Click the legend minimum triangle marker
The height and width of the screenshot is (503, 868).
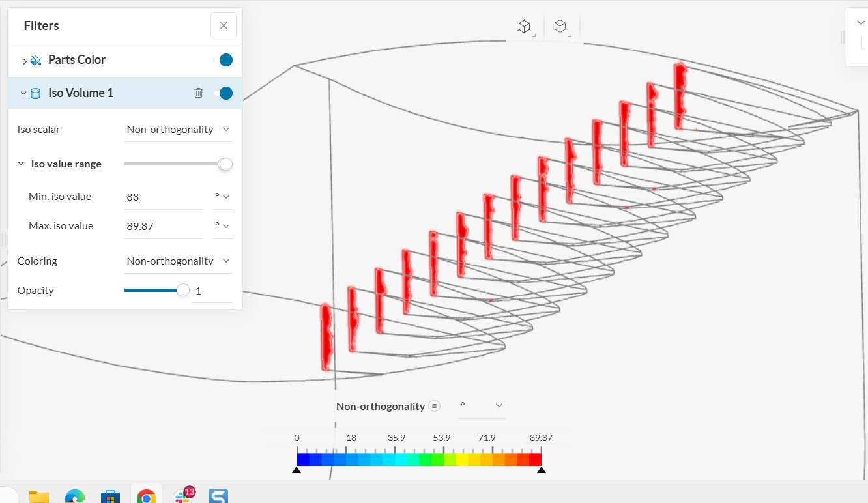pyautogui.click(x=297, y=470)
